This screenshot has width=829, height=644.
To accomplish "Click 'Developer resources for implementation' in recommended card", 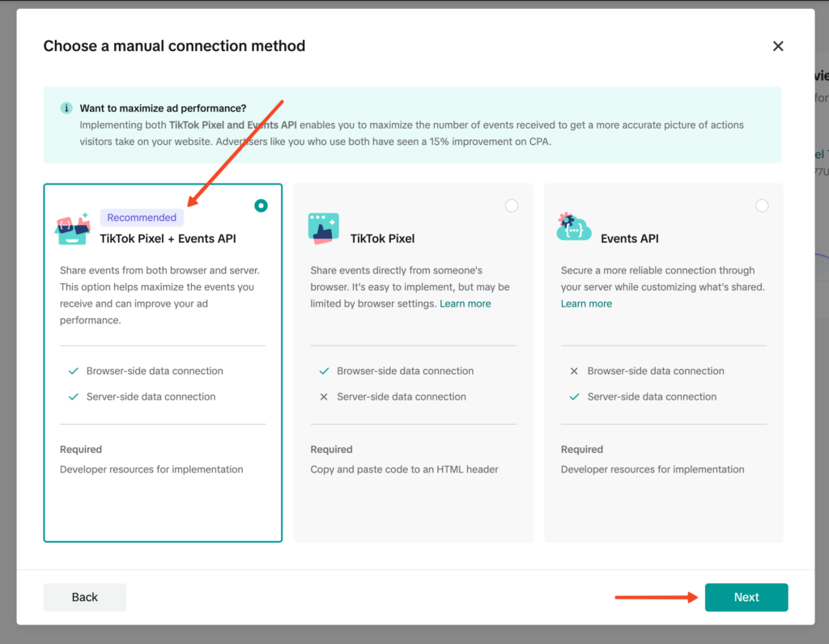I will (x=151, y=469).
